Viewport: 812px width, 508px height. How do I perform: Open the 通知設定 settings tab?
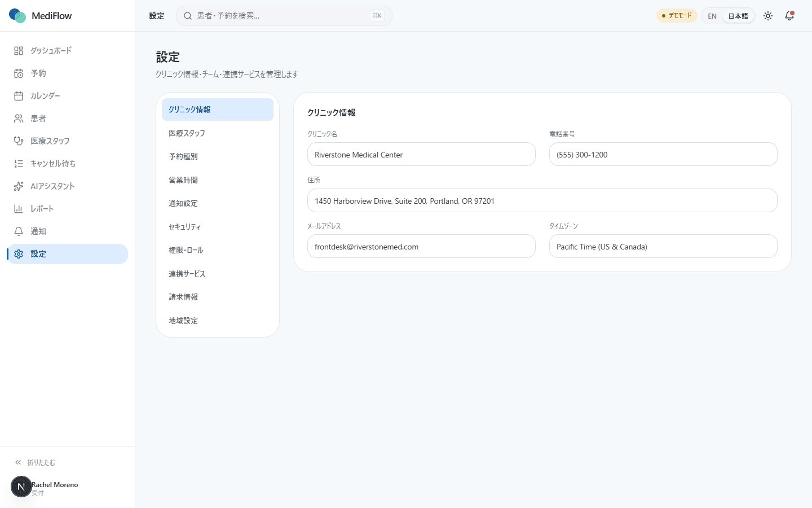pyautogui.click(x=218, y=203)
